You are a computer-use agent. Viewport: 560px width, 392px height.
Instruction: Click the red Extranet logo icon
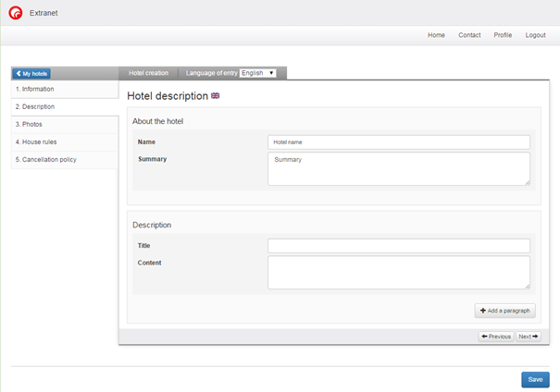(x=16, y=13)
